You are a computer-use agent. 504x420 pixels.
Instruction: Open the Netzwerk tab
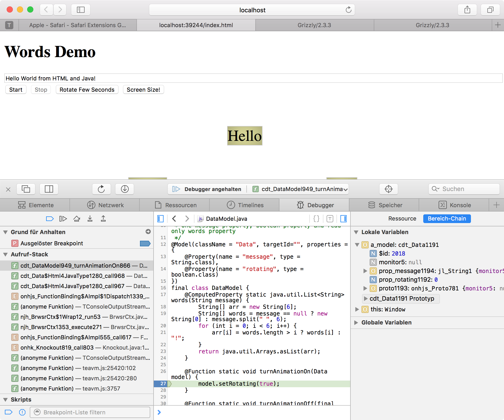click(105, 205)
